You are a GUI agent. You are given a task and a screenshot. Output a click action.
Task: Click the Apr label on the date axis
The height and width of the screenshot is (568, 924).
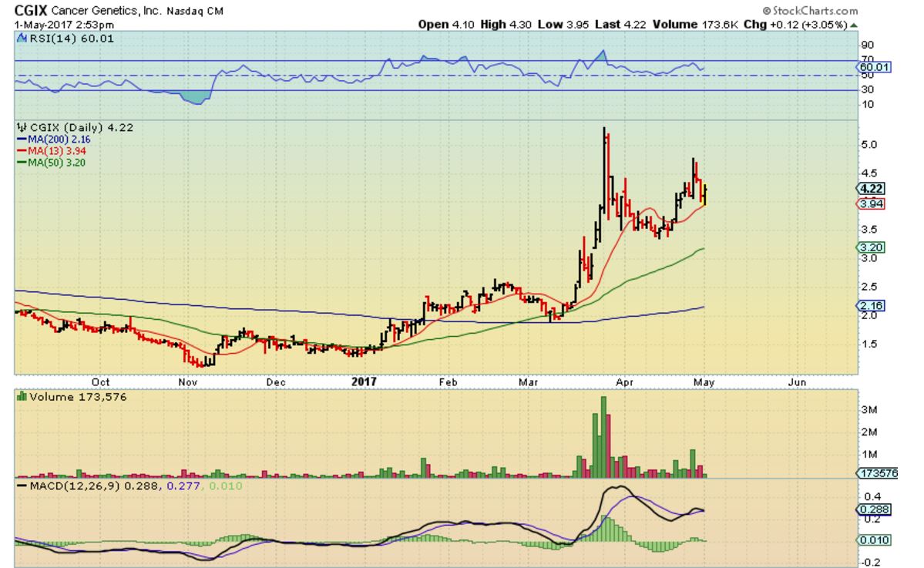[625, 382]
